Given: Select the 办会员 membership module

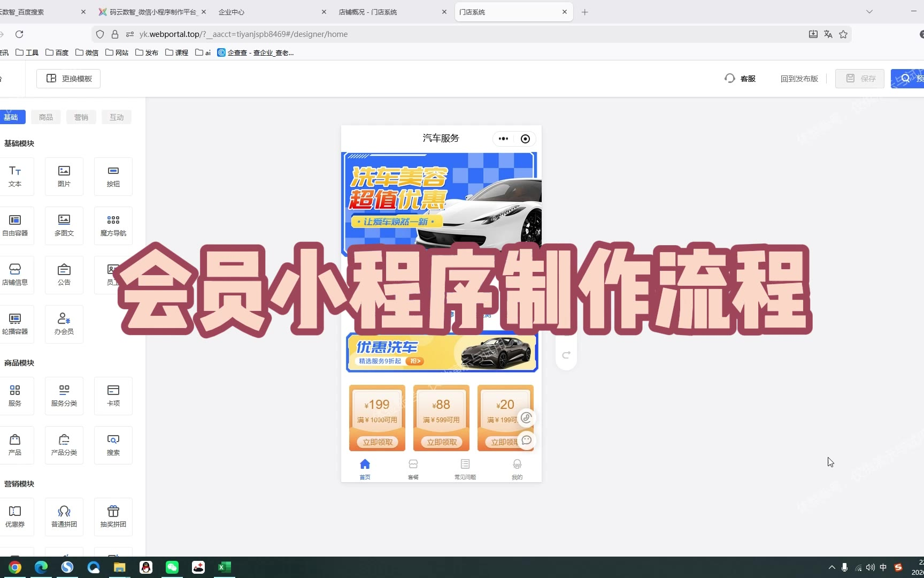Looking at the screenshot, I should 64,324.
